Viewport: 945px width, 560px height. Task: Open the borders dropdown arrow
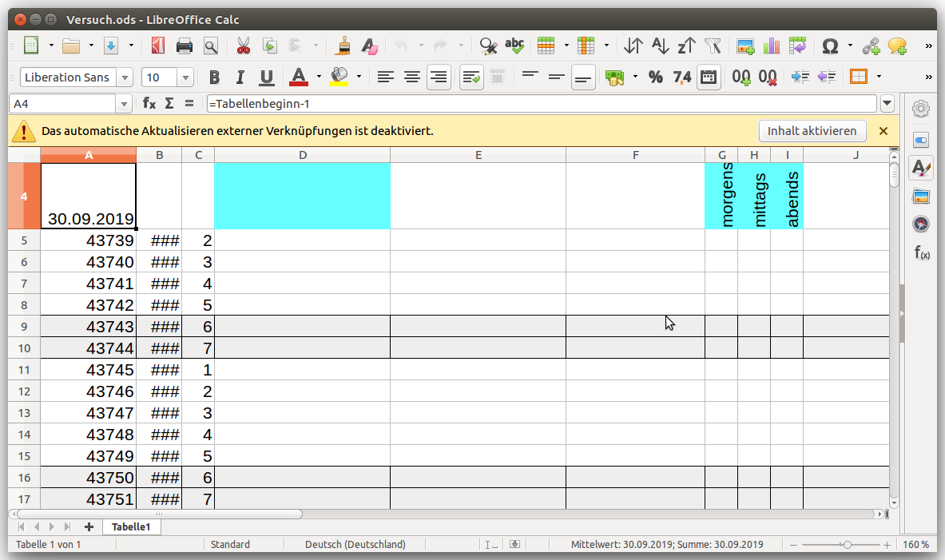point(879,77)
